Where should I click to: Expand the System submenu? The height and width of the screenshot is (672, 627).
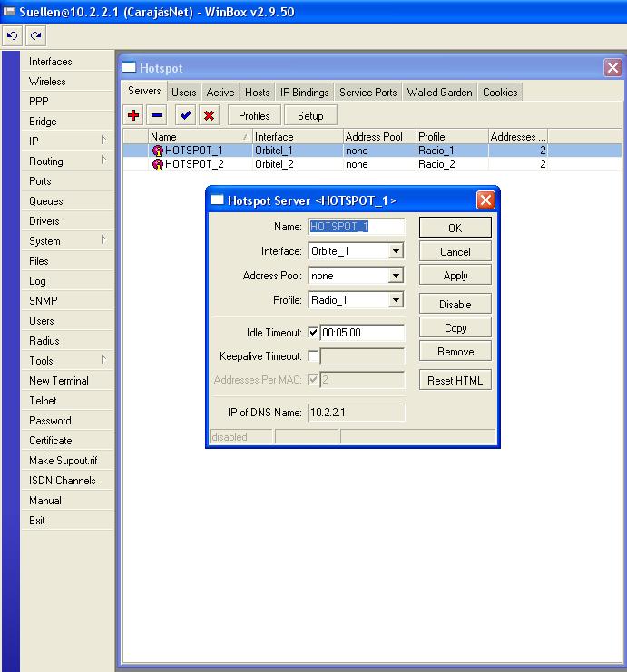(x=103, y=240)
